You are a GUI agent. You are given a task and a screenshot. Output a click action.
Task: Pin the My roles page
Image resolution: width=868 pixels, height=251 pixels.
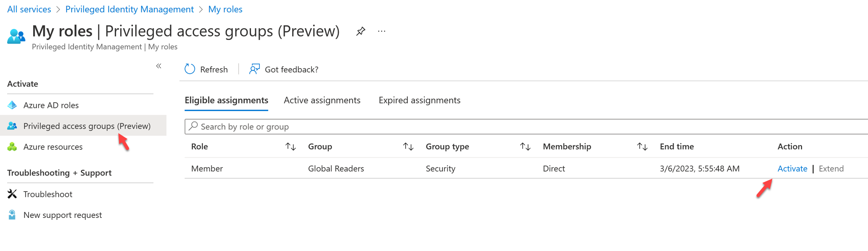(x=361, y=31)
